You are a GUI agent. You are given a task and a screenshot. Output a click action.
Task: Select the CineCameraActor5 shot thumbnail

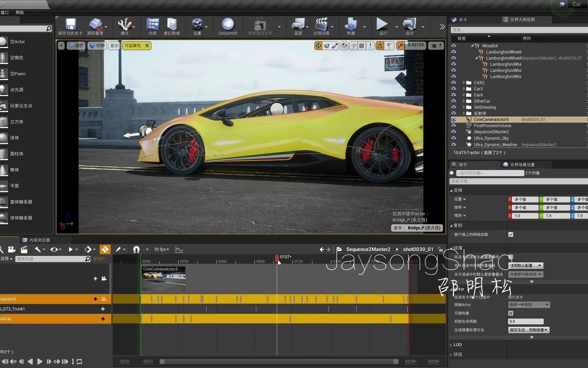(x=163, y=278)
